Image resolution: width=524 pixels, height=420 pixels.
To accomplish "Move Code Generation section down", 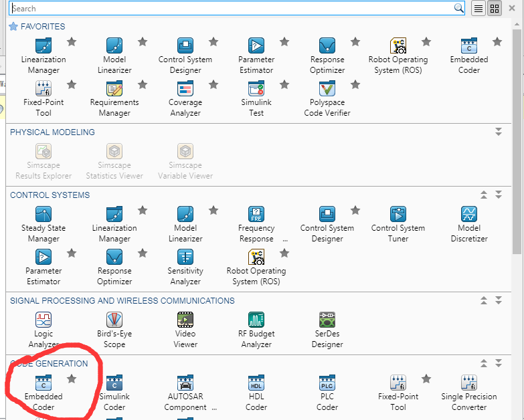I will [x=499, y=363].
